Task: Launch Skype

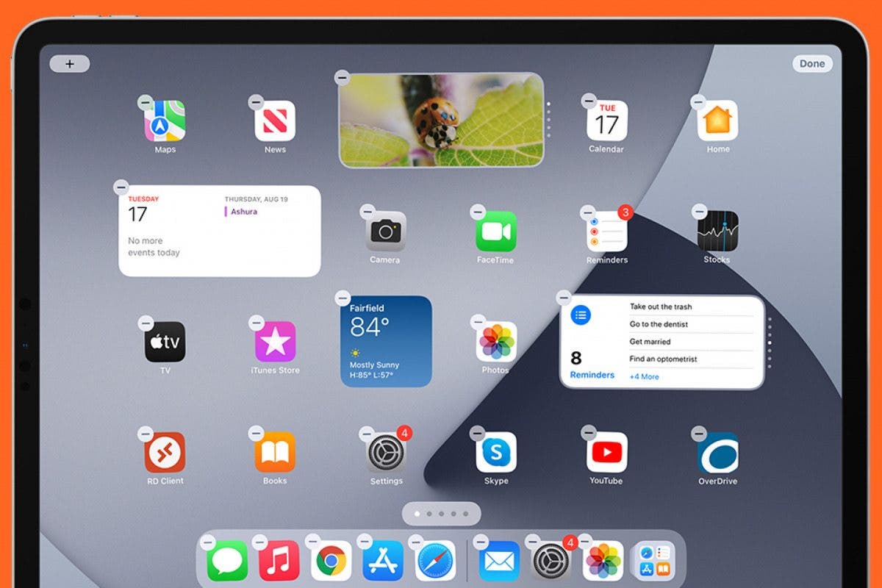Action: click(x=495, y=453)
